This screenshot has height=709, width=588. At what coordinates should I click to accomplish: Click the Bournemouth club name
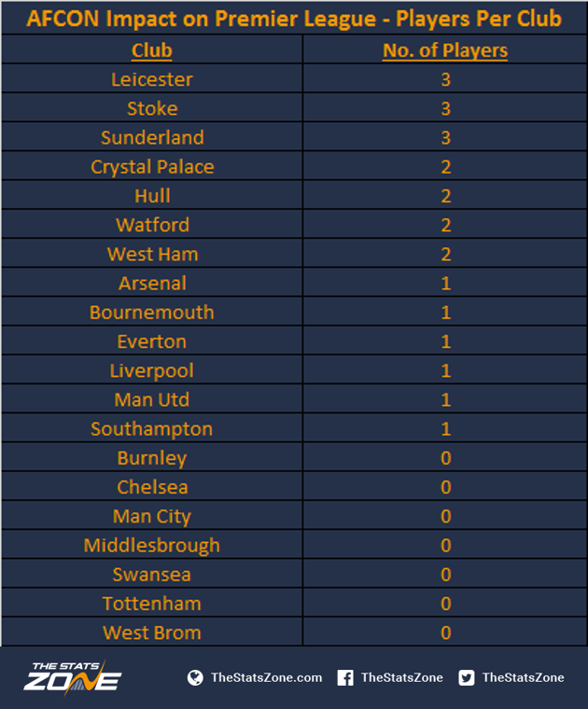point(152,312)
